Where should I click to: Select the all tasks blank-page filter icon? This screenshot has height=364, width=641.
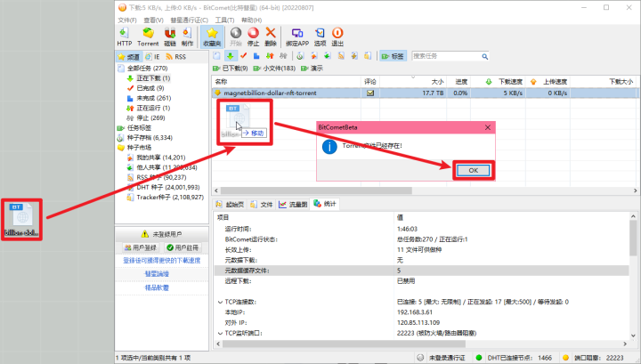click(x=216, y=56)
